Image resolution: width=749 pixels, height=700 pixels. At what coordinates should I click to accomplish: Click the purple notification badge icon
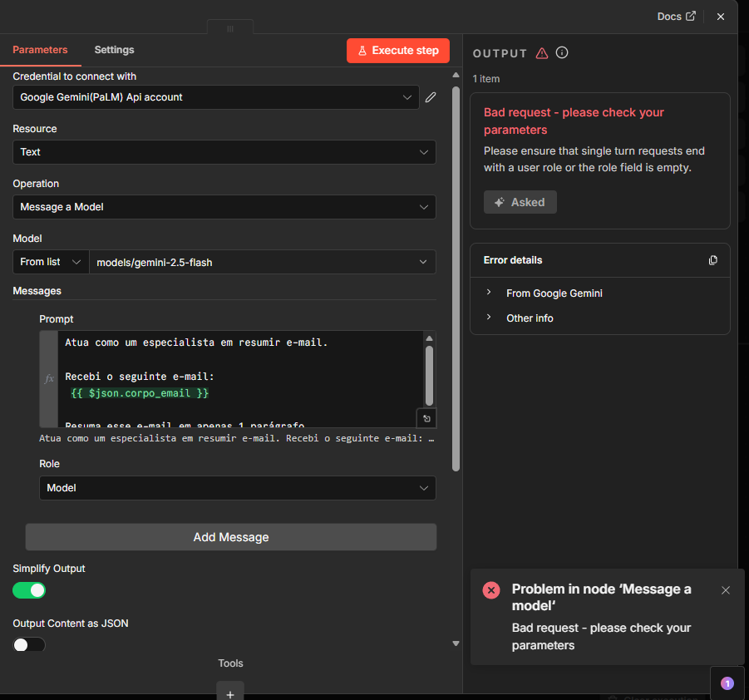click(727, 683)
